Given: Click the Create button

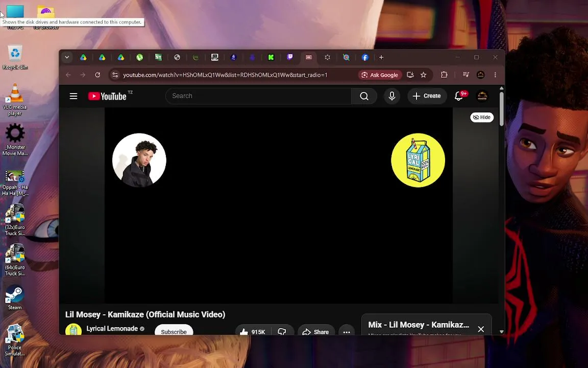Looking at the screenshot, I should click(x=427, y=96).
